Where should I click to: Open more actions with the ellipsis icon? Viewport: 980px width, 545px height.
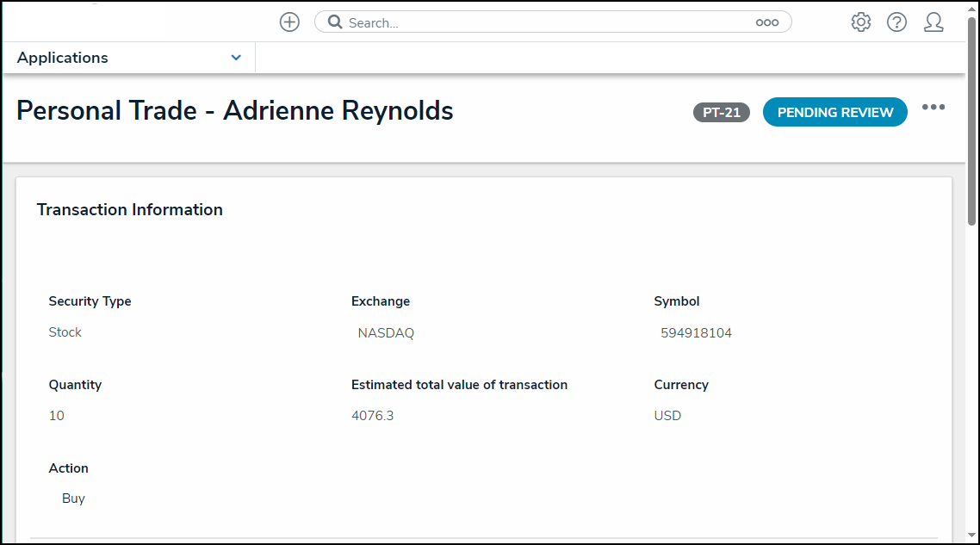click(x=933, y=107)
